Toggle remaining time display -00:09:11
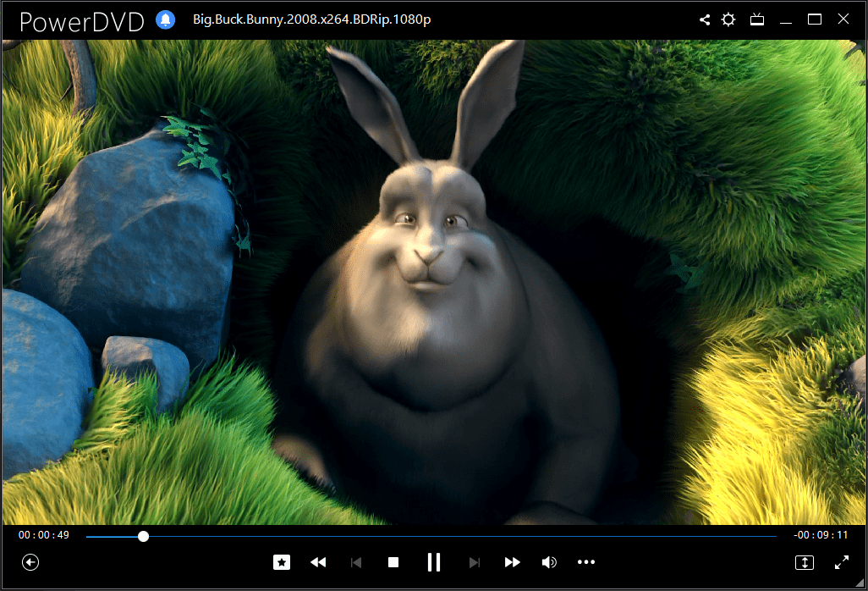Viewport: 868px width, 591px height. pyautogui.click(x=821, y=535)
